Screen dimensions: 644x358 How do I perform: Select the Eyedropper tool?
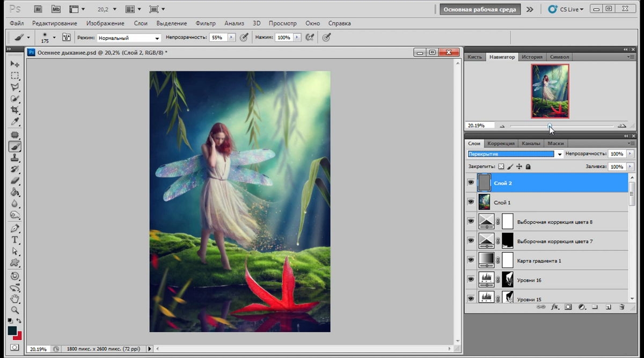15,122
